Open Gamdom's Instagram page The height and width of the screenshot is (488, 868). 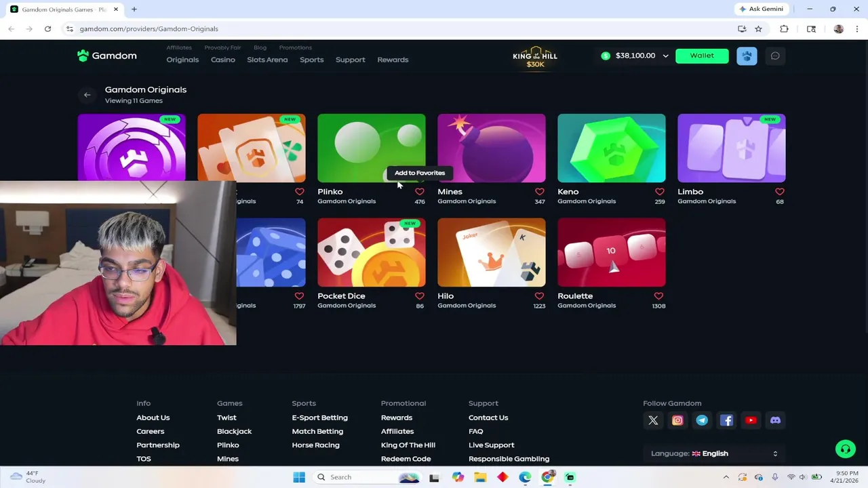pyautogui.click(x=677, y=420)
